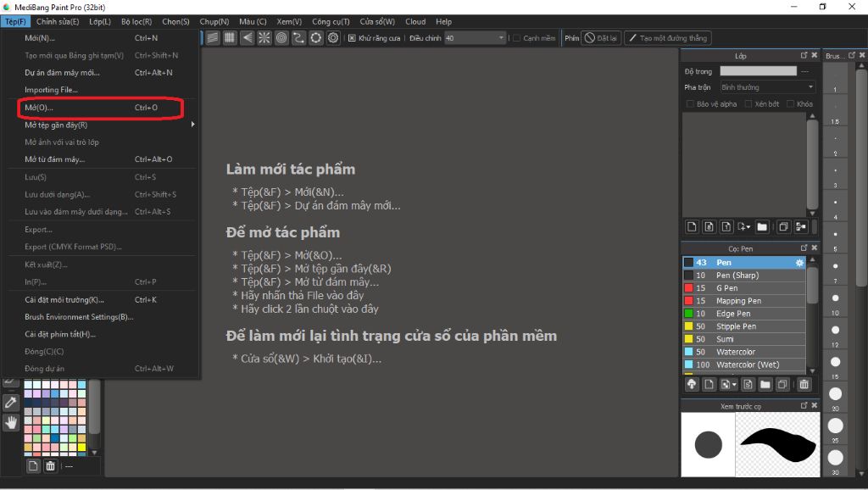Add brush folder icon in brush panel
Screen dimensions: 868x490
765,384
